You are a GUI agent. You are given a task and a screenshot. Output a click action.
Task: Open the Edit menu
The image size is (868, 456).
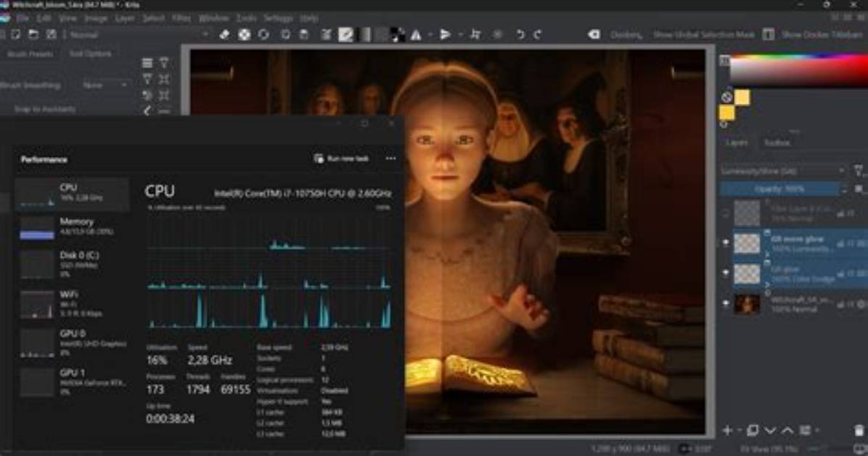click(44, 18)
